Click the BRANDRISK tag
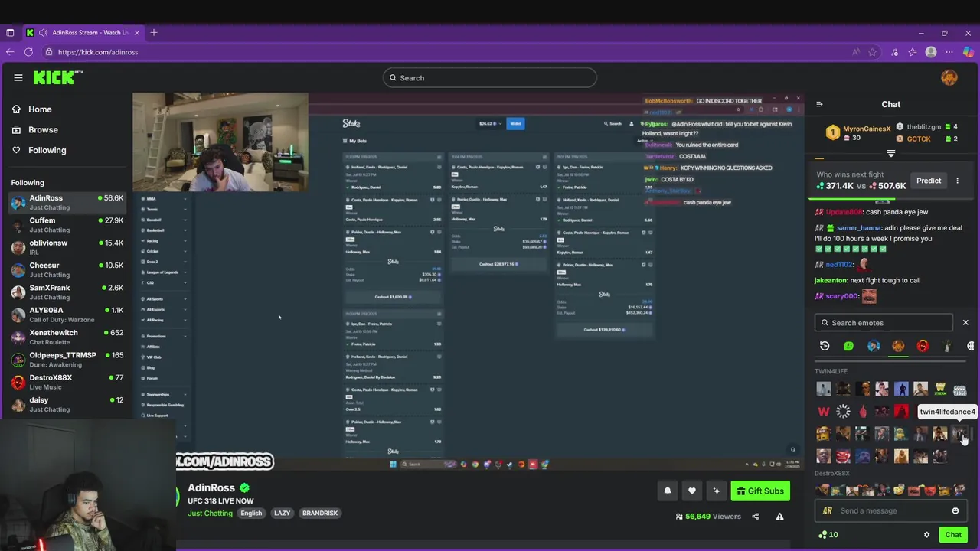Viewport: 980px width, 551px height. tap(320, 514)
